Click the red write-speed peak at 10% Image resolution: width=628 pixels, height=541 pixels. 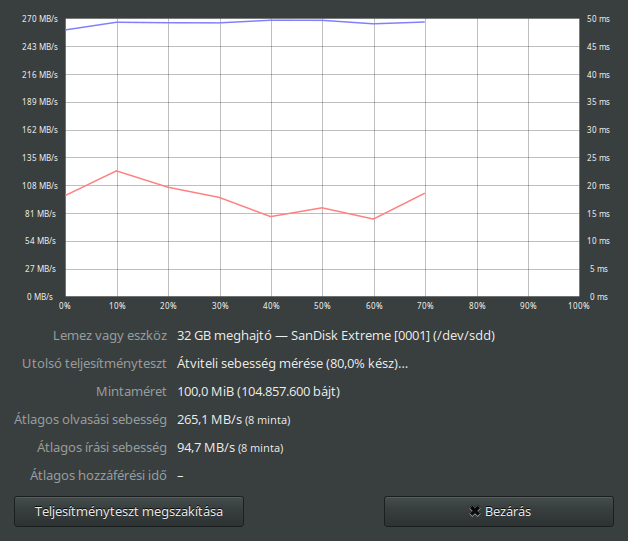(117, 171)
